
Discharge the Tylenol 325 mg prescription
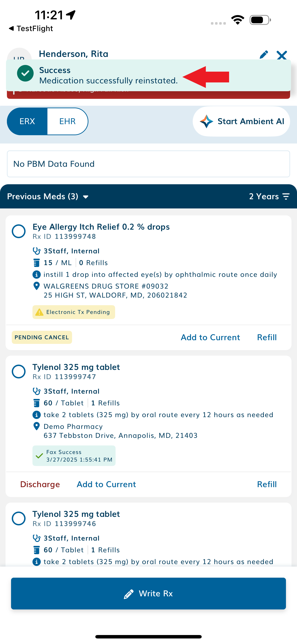pyautogui.click(x=40, y=484)
